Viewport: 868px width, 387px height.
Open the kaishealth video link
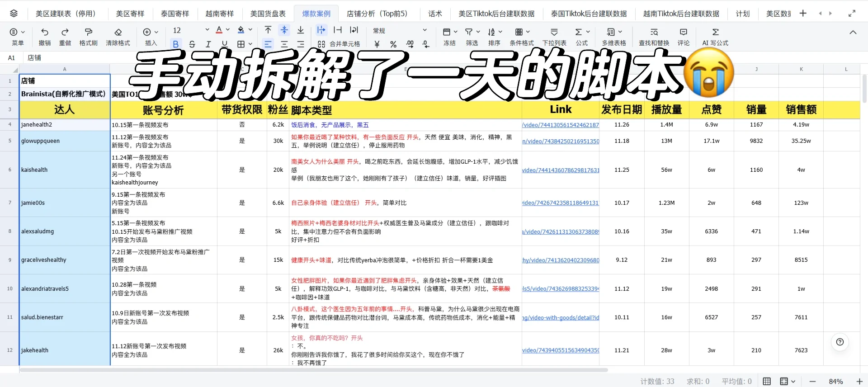pyautogui.click(x=561, y=170)
